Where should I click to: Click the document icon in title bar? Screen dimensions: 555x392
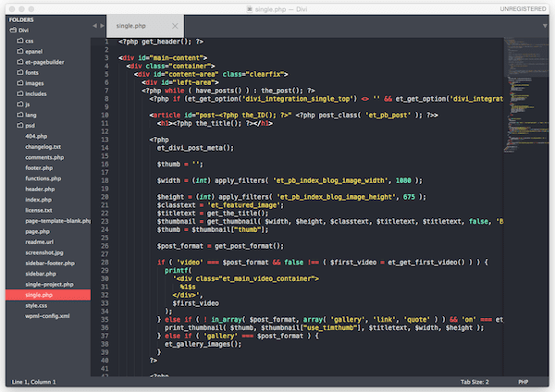pyautogui.click(x=250, y=9)
